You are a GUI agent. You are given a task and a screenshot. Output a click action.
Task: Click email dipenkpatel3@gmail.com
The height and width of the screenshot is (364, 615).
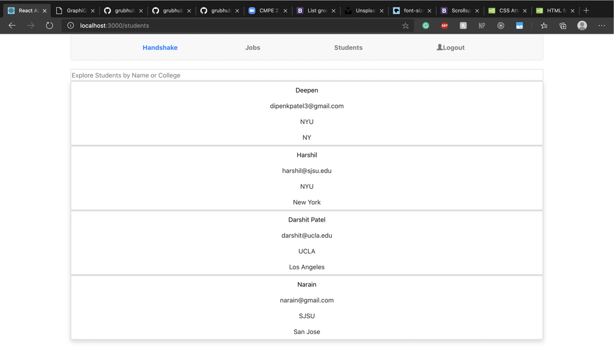[x=307, y=106]
